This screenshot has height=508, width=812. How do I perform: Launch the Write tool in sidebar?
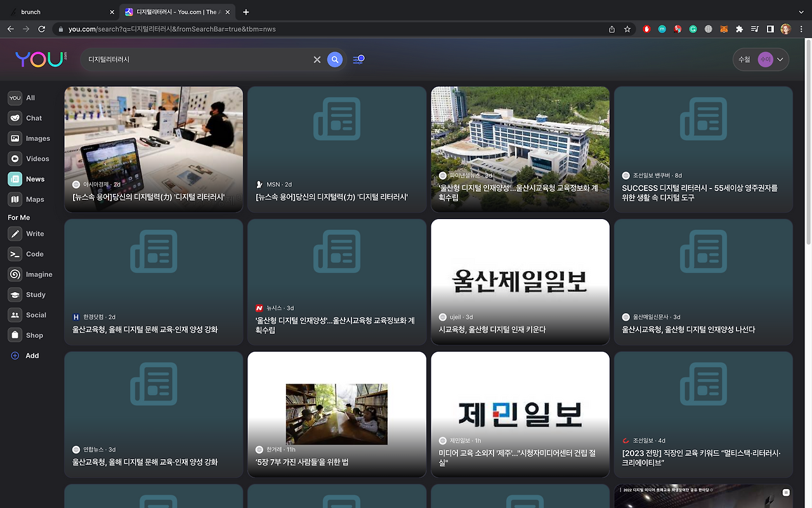coord(27,234)
